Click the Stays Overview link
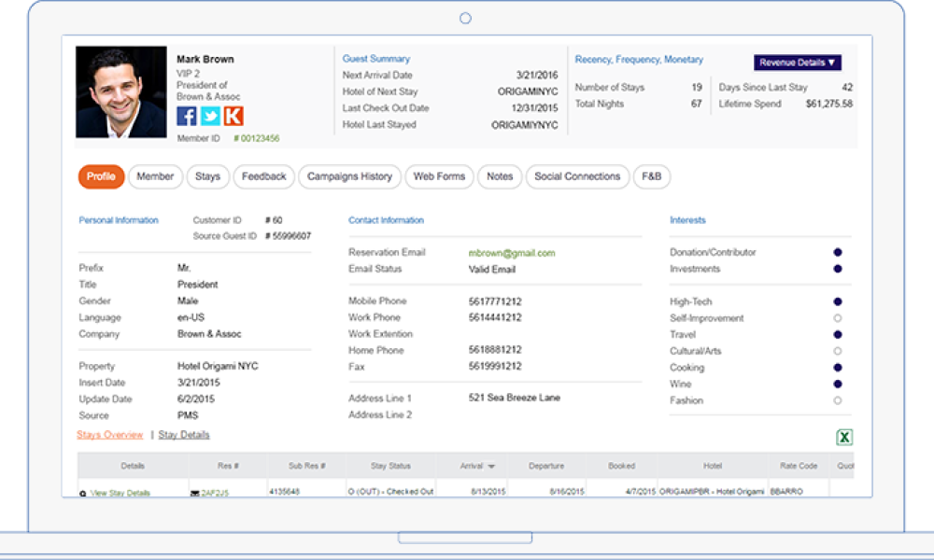The height and width of the screenshot is (560, 934). [110, 435]
